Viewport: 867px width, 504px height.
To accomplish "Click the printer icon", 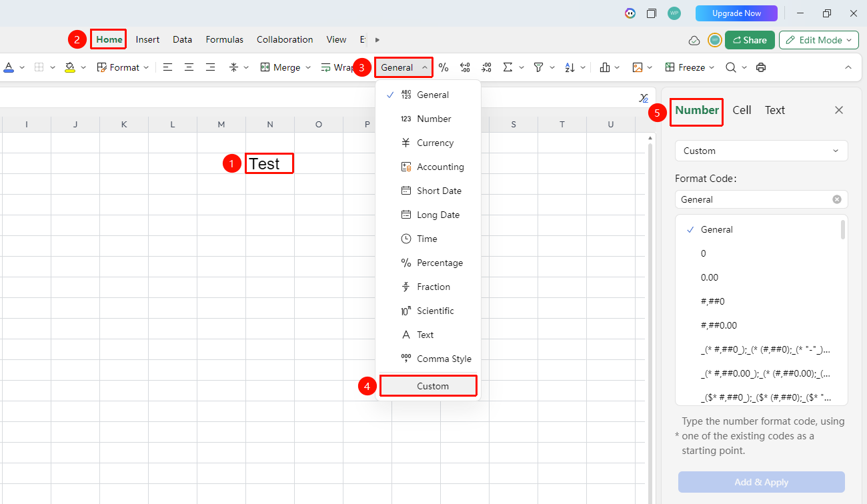I will 761,67.
